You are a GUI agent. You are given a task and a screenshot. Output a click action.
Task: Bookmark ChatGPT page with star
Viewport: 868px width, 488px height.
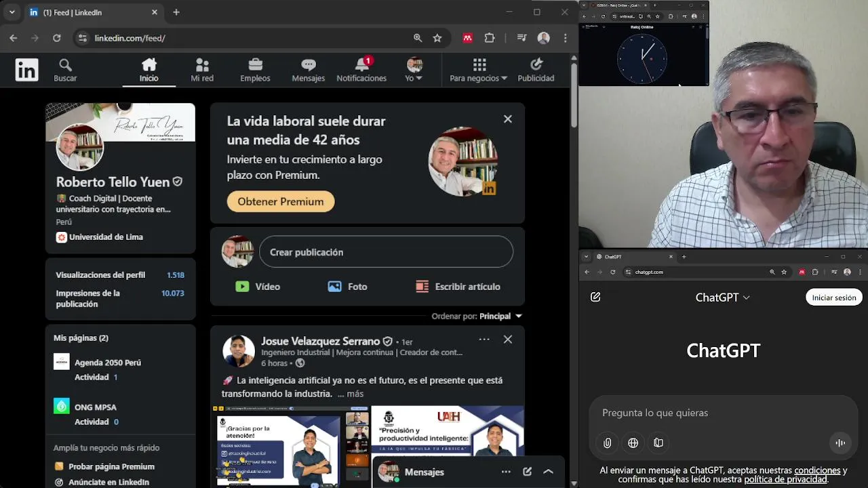click(784, 272)
